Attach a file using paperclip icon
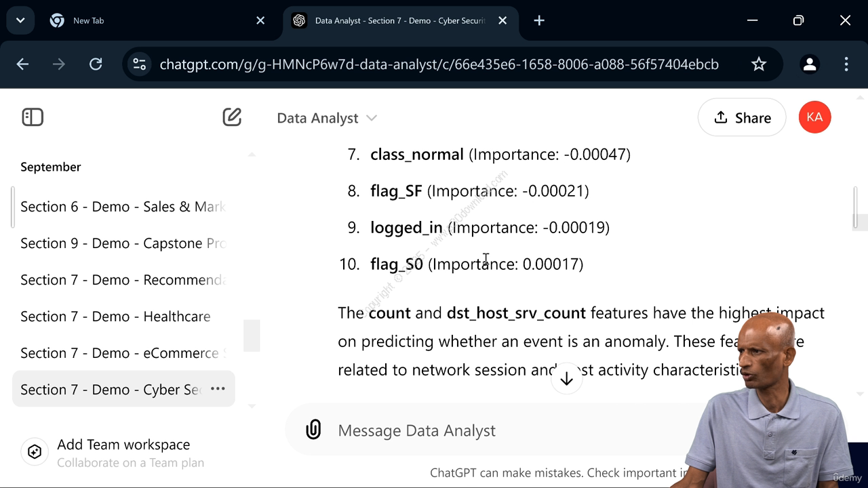Image resolution: width=868 pixels, height=488 pixels. pyautogui.click(x=313, y=430)
